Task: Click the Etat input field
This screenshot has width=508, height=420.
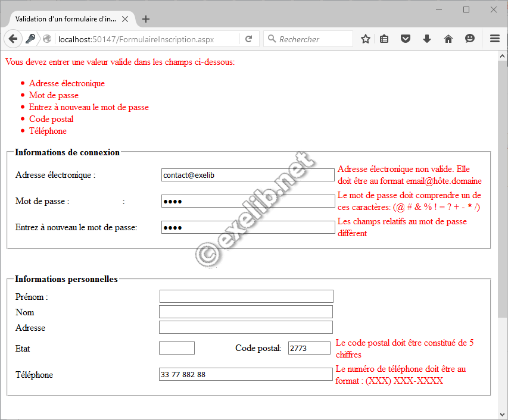Action: 177,348
